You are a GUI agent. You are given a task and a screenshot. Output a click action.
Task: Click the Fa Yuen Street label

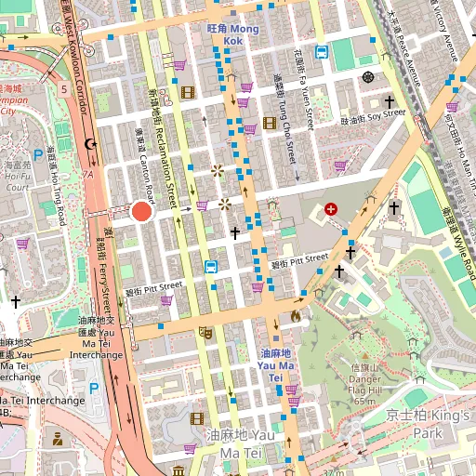click(x=304, y=89)
